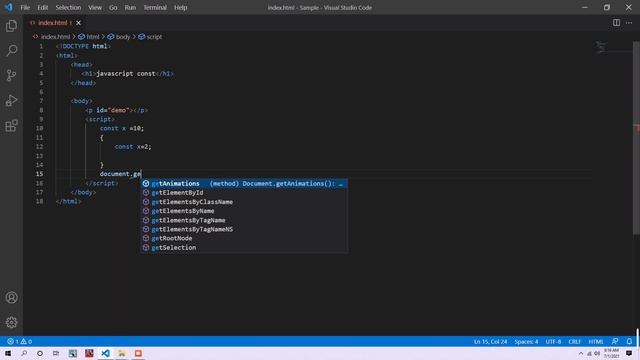Open the Accounts menu icon

[11, 298]
